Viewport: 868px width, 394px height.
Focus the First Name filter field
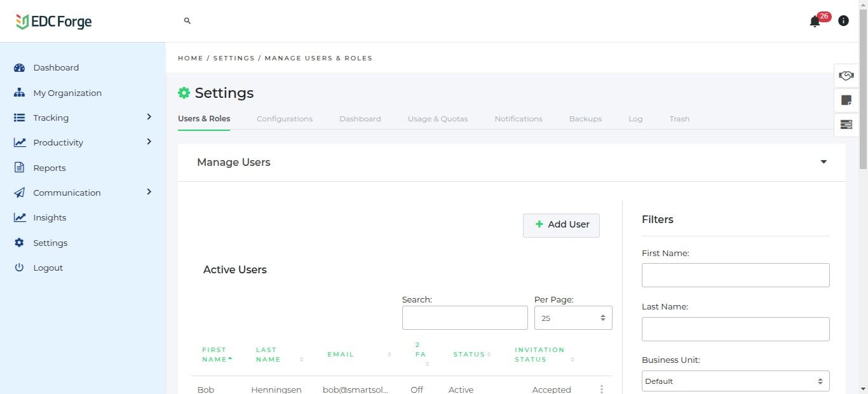coord(735,275)
